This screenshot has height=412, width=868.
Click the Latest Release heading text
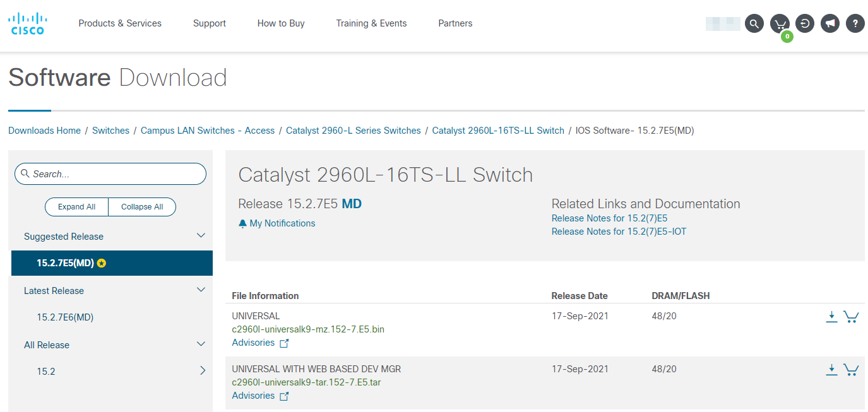(x=54, y=291)
